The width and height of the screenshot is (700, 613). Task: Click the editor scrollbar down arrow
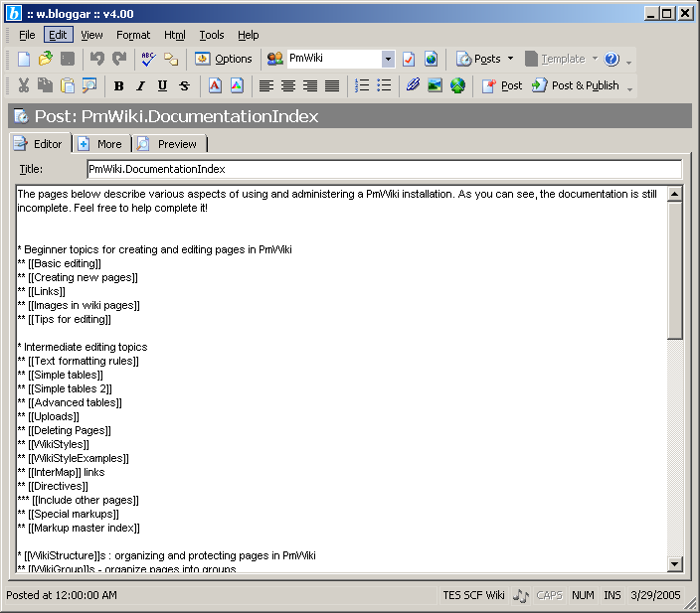tap(674, 564)
